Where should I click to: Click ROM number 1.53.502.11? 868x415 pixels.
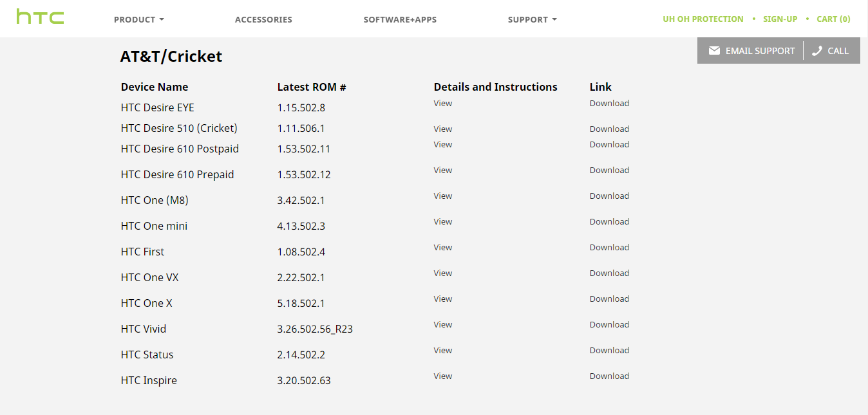click(304, 149)
